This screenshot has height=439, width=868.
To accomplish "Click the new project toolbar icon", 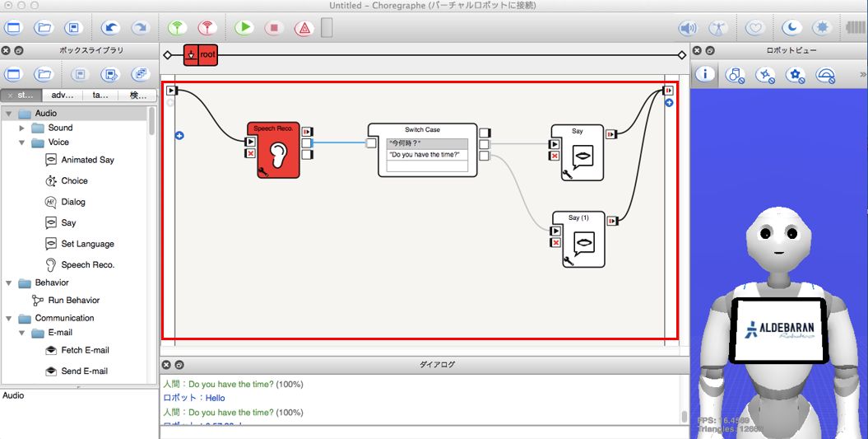I will pos(13,28).
